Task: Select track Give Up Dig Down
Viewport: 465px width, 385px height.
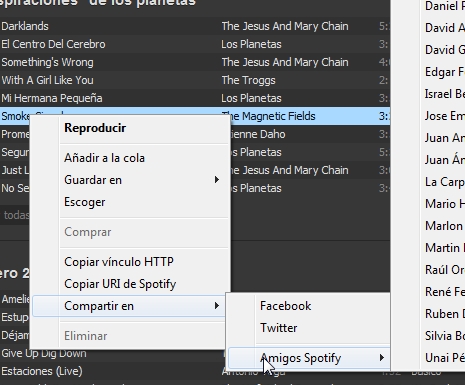Action: click(x=44, y=353)
